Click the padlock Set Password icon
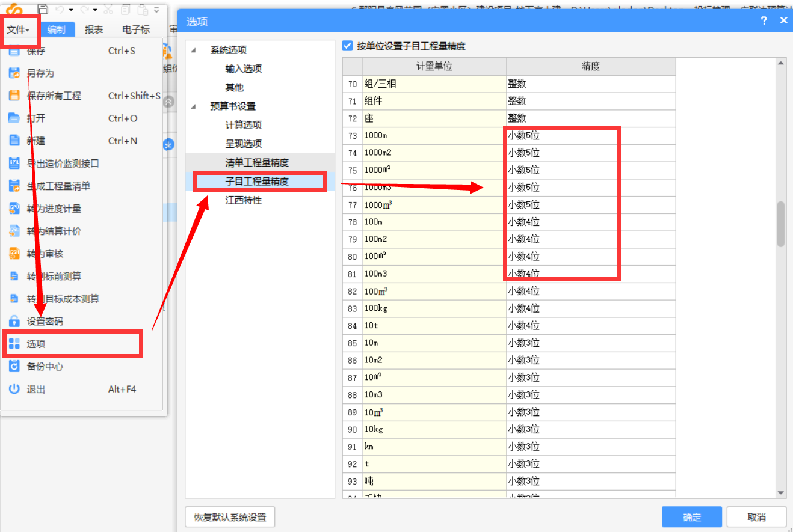 (x=14, y=322)
